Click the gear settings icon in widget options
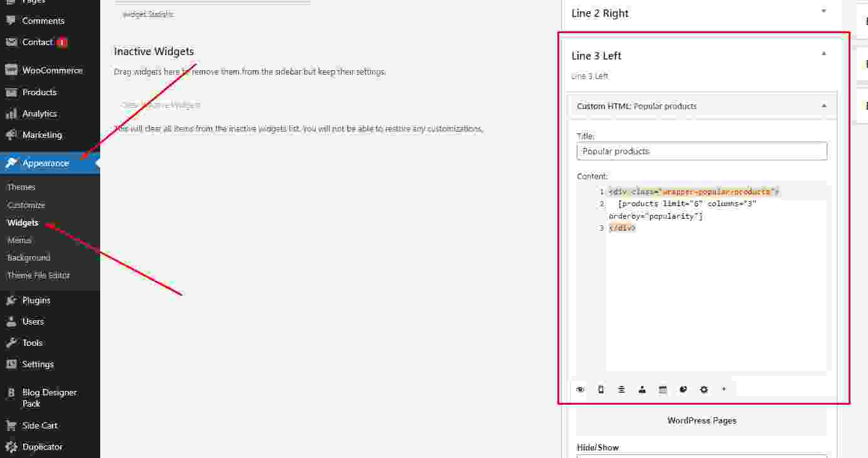 (704, 390)
